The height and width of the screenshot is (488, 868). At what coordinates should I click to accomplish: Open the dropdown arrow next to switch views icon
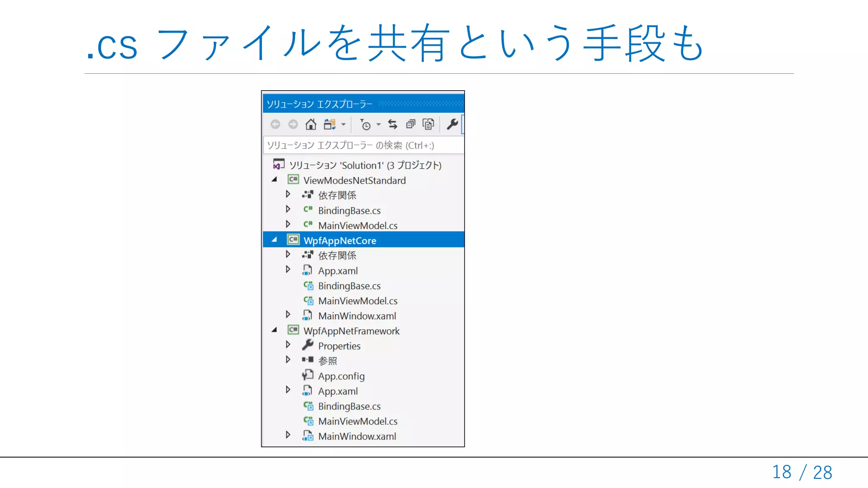pyautogui.click(x=343, y=125)
